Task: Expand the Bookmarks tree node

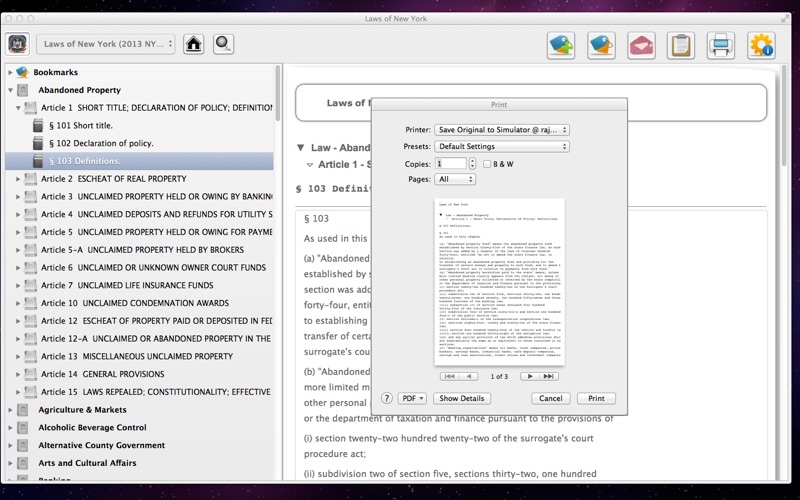Action: pyautogui.click(x=10, y=72)
